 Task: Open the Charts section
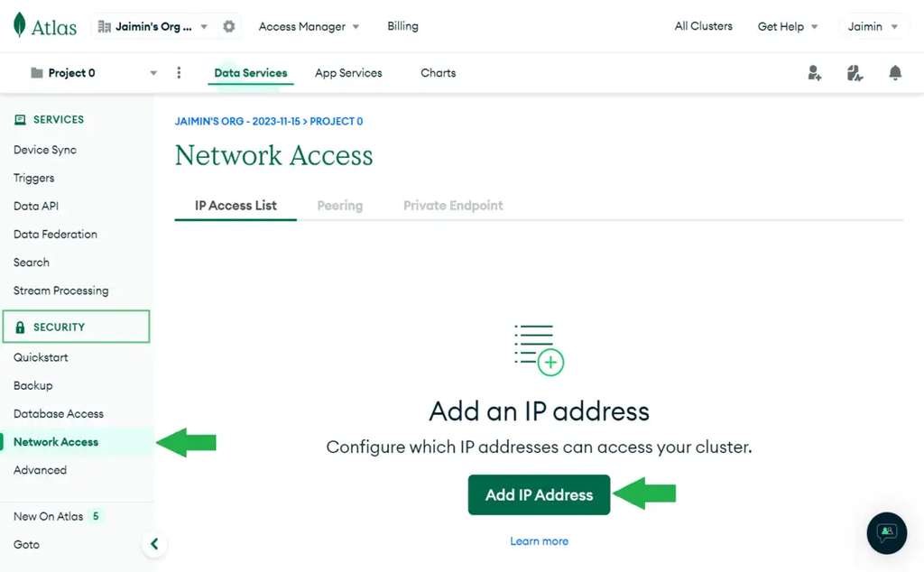[438, 72]
